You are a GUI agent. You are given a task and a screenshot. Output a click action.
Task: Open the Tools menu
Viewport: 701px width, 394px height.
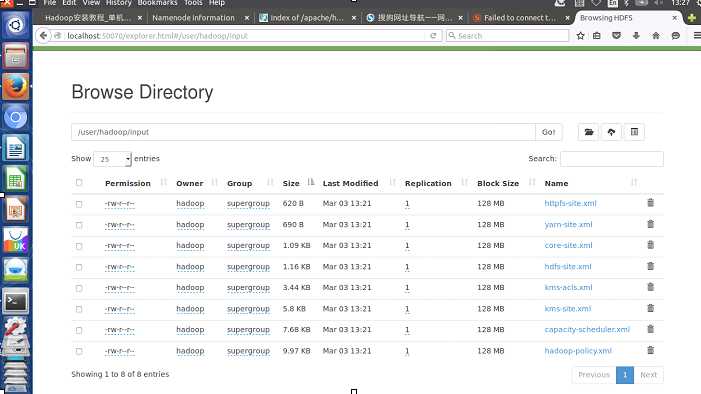click(x=193, y=3)
